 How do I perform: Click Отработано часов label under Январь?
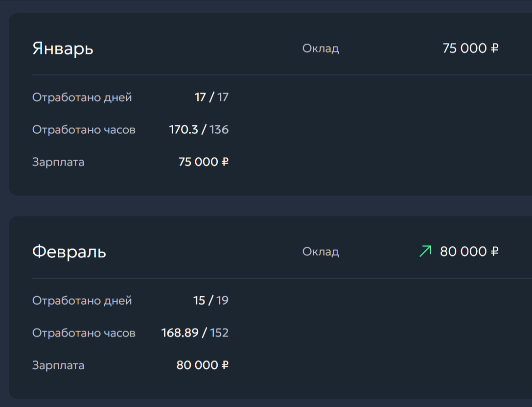pos(84,130)
